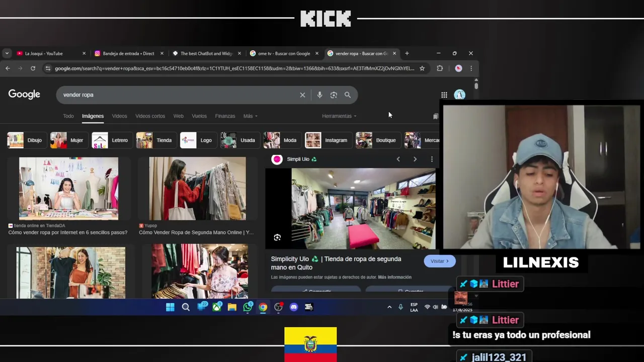Click the vender ropa search field
644x362 pixels.
(x=179, y=95)
